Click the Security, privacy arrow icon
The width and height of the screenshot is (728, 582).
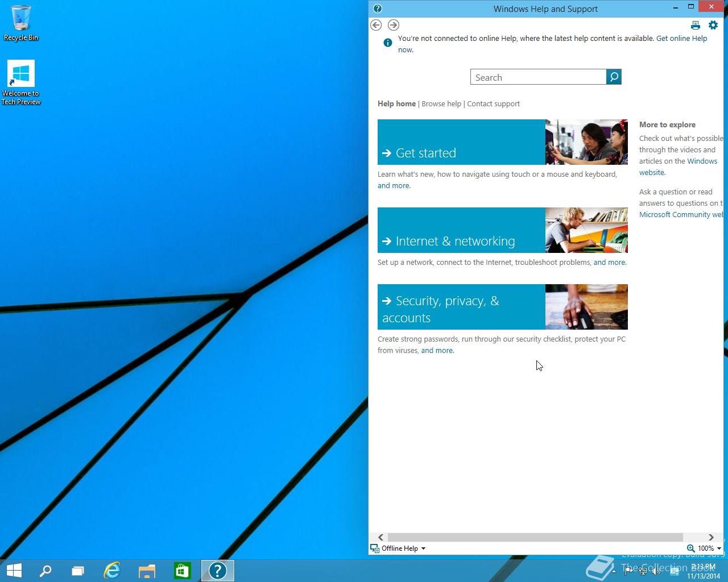pyautogui.click(x=387, y=301)
